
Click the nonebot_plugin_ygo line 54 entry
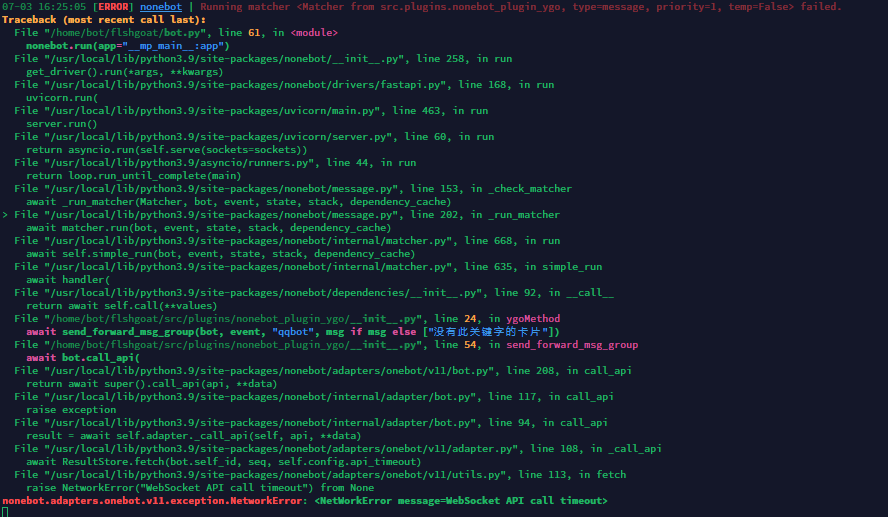coord(326,345)
